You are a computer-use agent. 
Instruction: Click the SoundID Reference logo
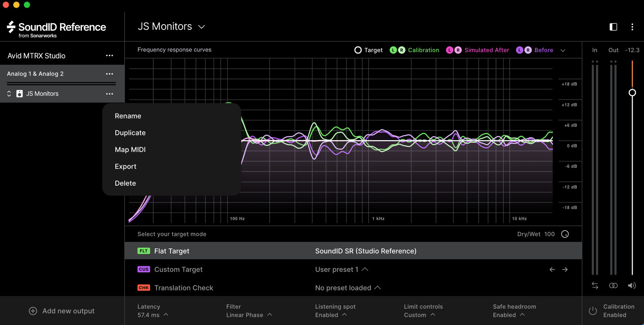click(x=56, y=29)
